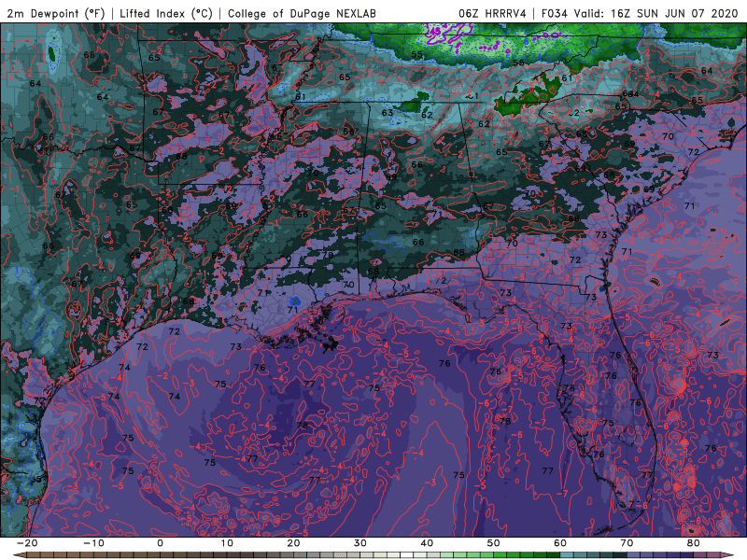The image size is (747, 560).
Task: Click the "Lifted Index (°C)" title text
Action: 166,13
